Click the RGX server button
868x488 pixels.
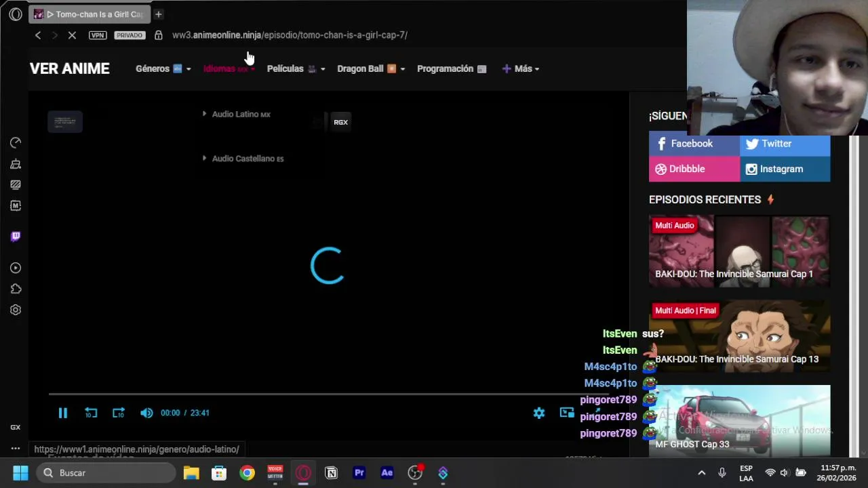pos(340,122)
